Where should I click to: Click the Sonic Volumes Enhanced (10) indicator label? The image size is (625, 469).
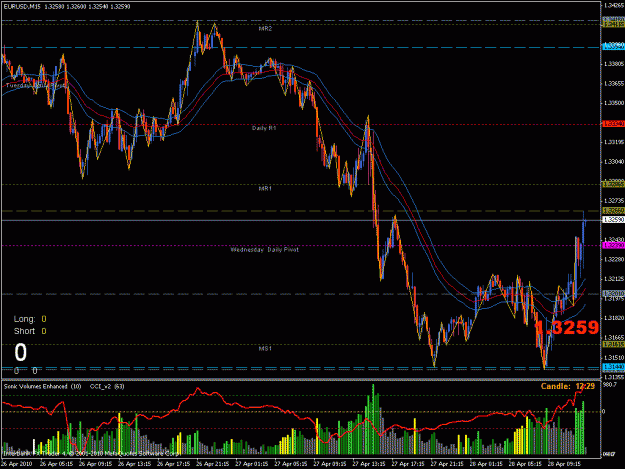[x=43, y=387]
